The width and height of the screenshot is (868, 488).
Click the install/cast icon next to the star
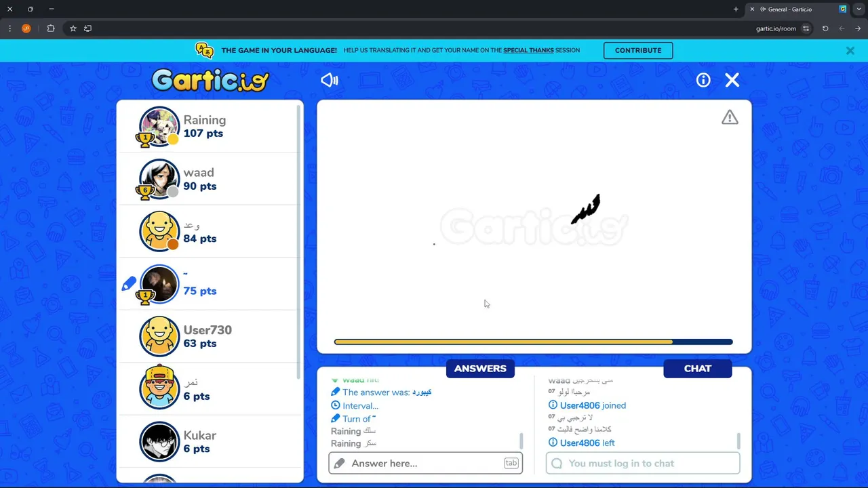click(87, 28)
